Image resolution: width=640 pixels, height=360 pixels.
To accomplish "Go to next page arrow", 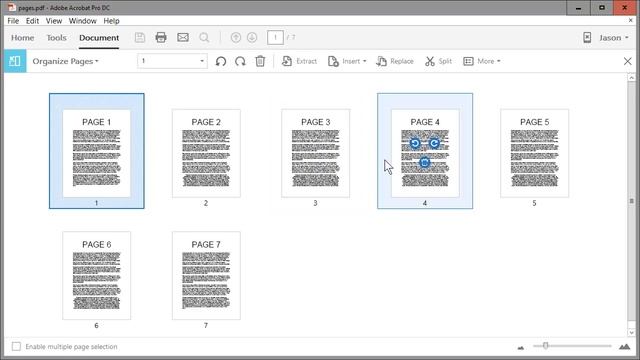I will tap(252, 38).
